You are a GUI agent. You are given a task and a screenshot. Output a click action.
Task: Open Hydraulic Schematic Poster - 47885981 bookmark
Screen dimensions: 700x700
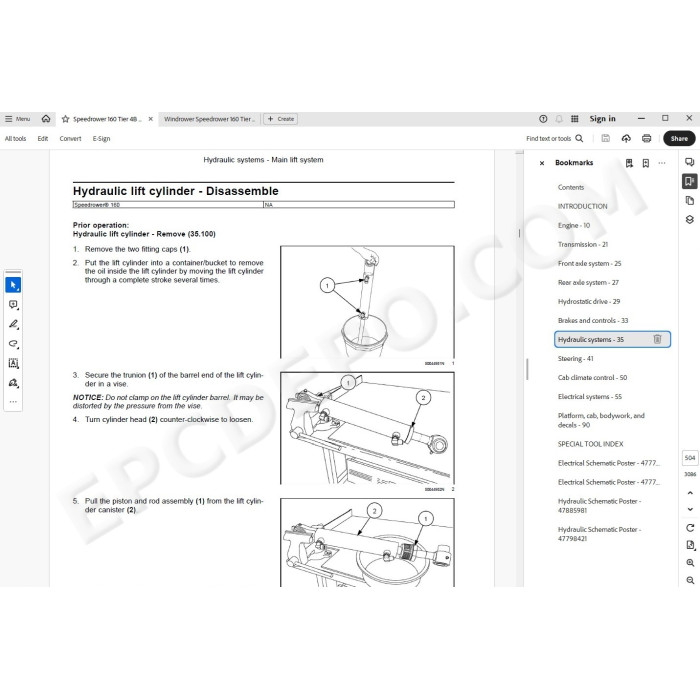pos(599,506)
